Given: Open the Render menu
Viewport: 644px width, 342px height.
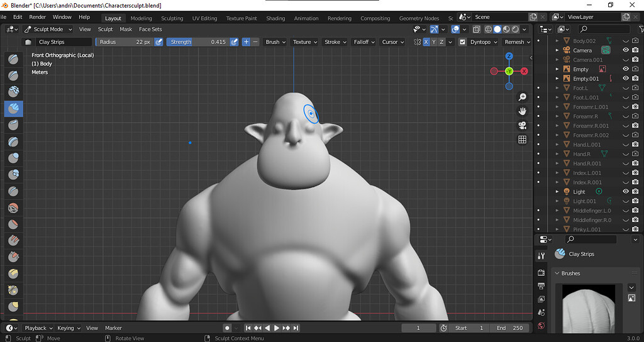Looking at the screenshot, I should click(37, 17).
